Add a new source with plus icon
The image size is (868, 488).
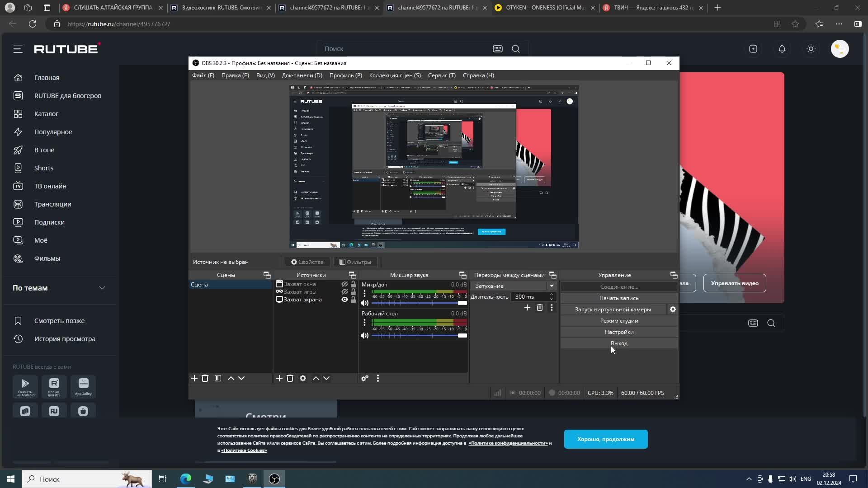pyautogui.click(x=279, y=378)
